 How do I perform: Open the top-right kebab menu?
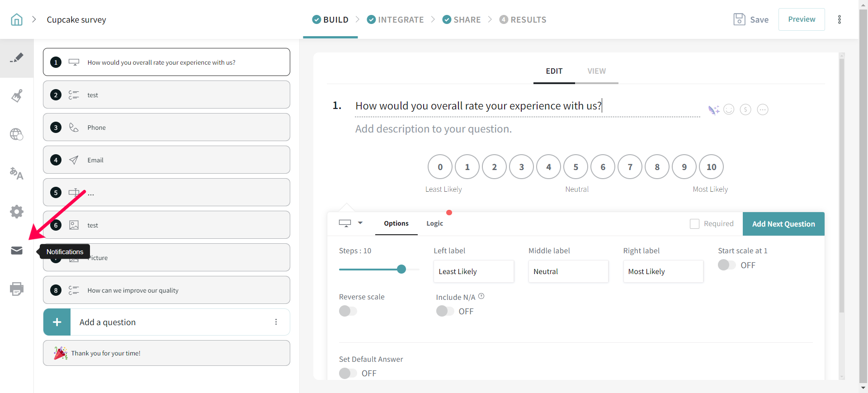pos(840,19)
